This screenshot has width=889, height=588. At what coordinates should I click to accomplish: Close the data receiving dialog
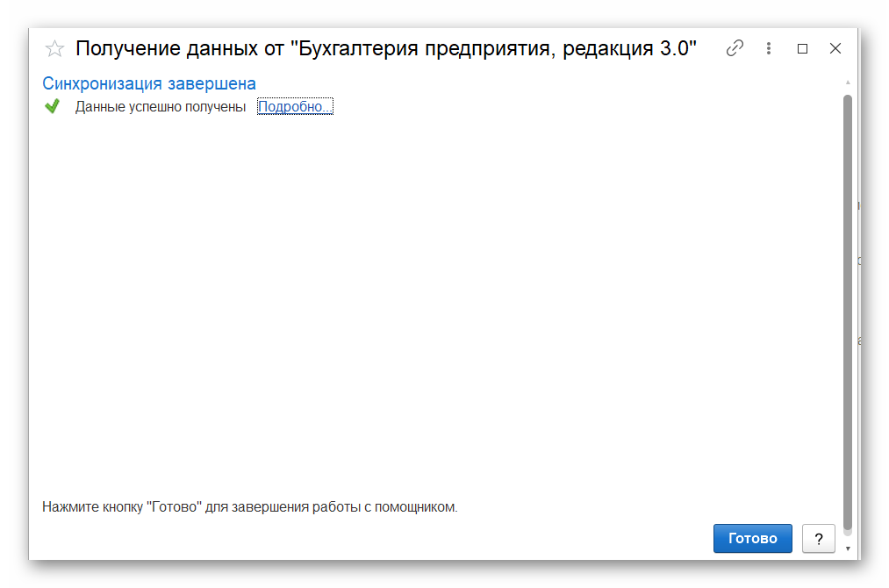(x=835, y=48)
